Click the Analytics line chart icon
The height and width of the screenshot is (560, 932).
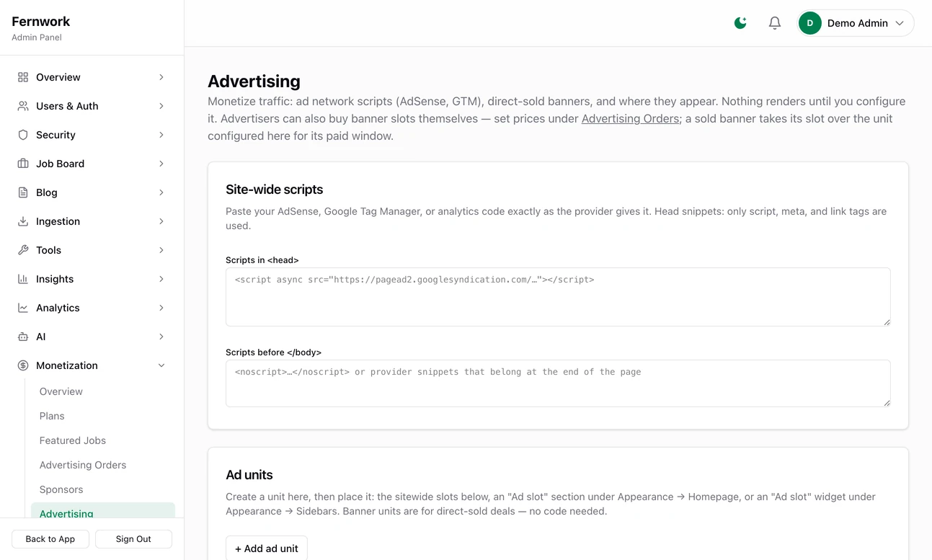click(23, 308)
